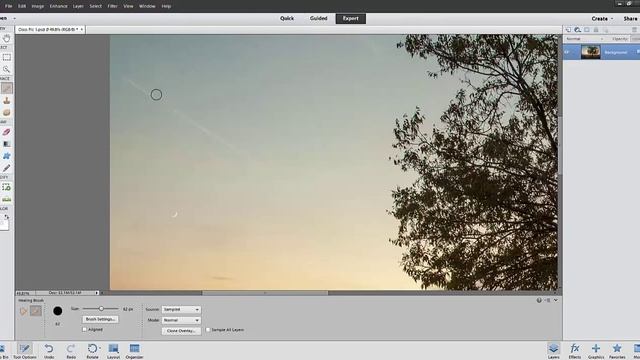
Task: Open the Source dropdown
Action: click(x=181, y=309)
